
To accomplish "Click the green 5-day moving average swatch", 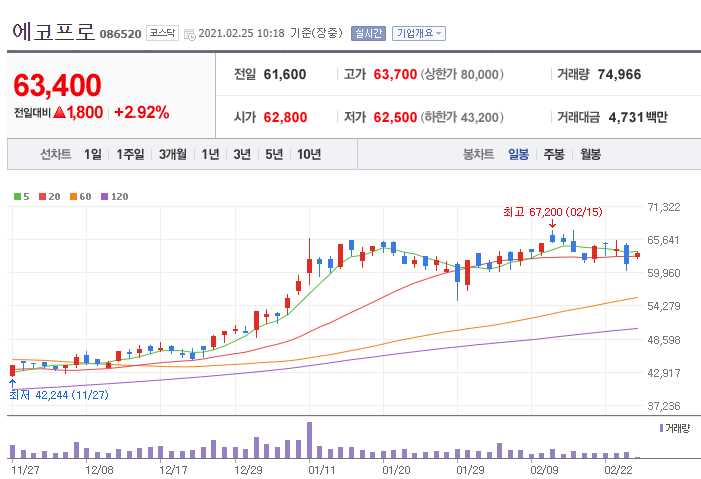I will (x=17, y=196).
